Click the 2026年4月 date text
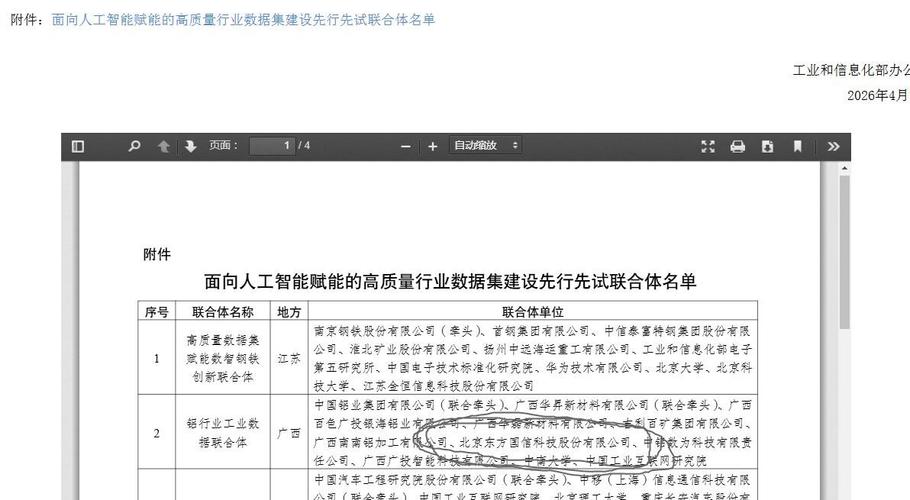 coord(878,95)
